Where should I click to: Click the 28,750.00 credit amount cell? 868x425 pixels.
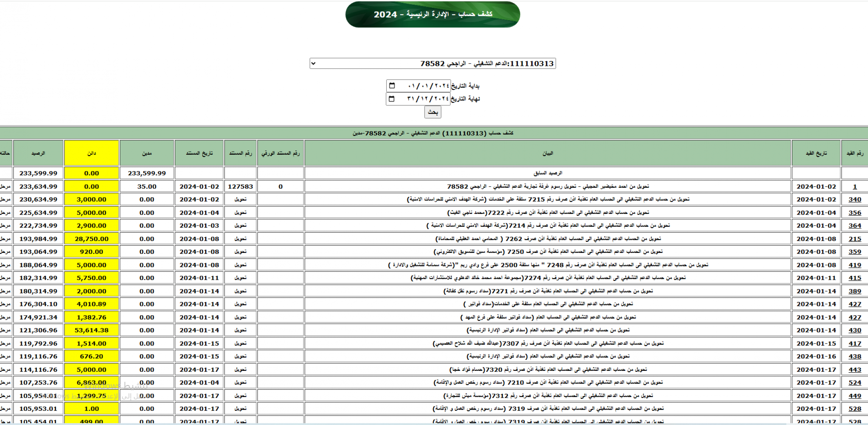click(x=91, y=239)
